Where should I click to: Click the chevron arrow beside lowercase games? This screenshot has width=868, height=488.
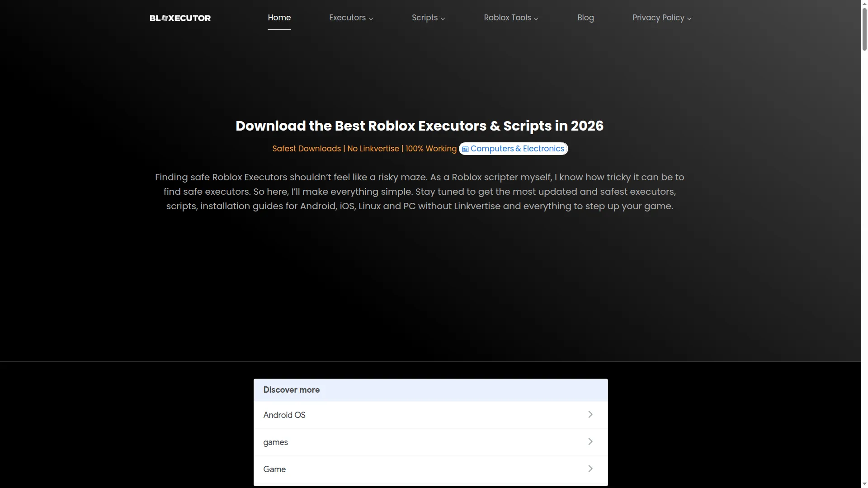pyautogui.click(x=590, y=441)
